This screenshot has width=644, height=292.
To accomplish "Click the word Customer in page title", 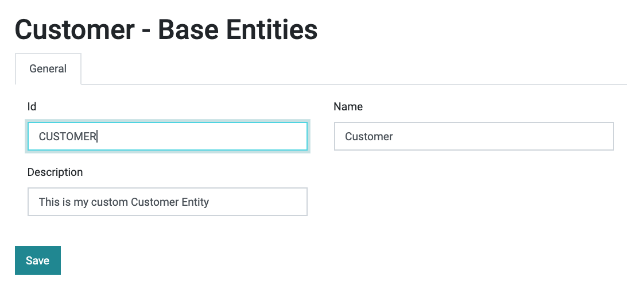I will coord(75,30).
